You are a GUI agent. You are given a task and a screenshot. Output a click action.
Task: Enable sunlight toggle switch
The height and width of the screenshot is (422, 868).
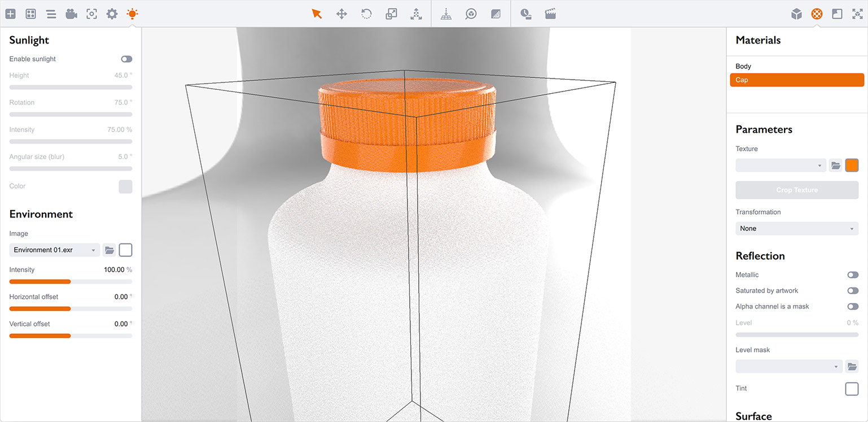(126, 59)
